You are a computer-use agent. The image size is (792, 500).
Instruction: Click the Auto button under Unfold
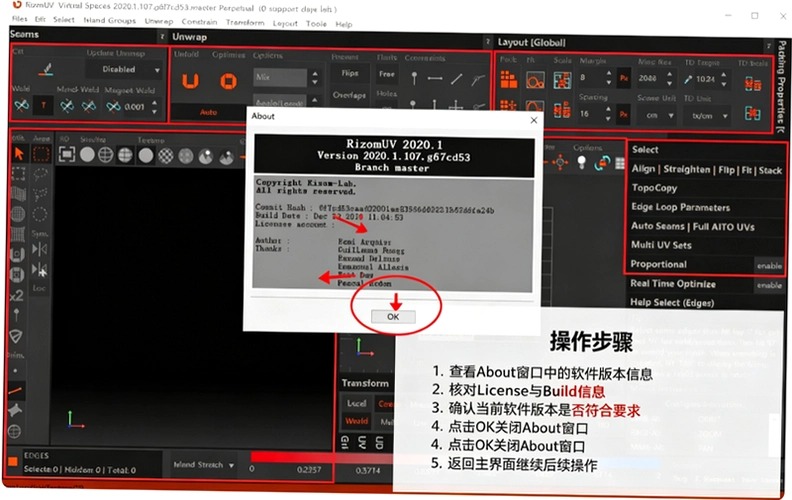[x=208, y=113]
